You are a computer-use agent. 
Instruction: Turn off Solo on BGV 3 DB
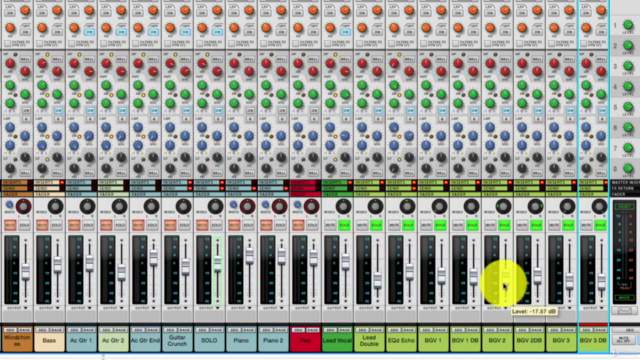600,225
